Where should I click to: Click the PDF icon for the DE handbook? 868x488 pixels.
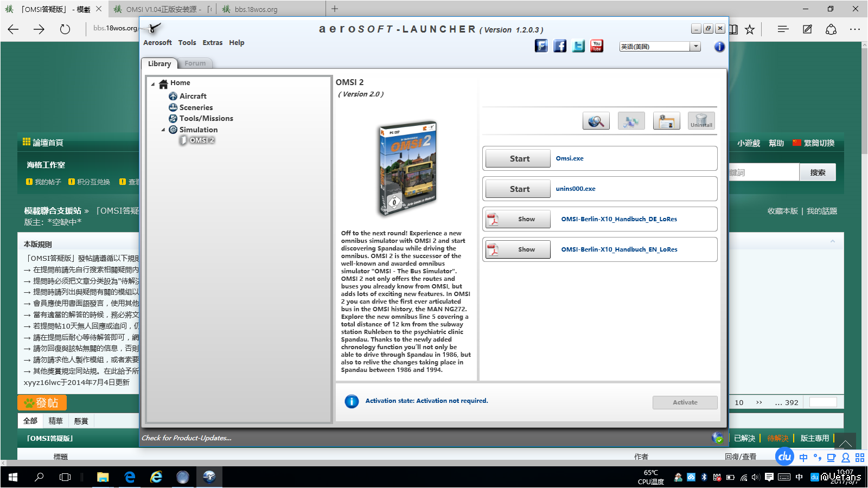(493, 219)
